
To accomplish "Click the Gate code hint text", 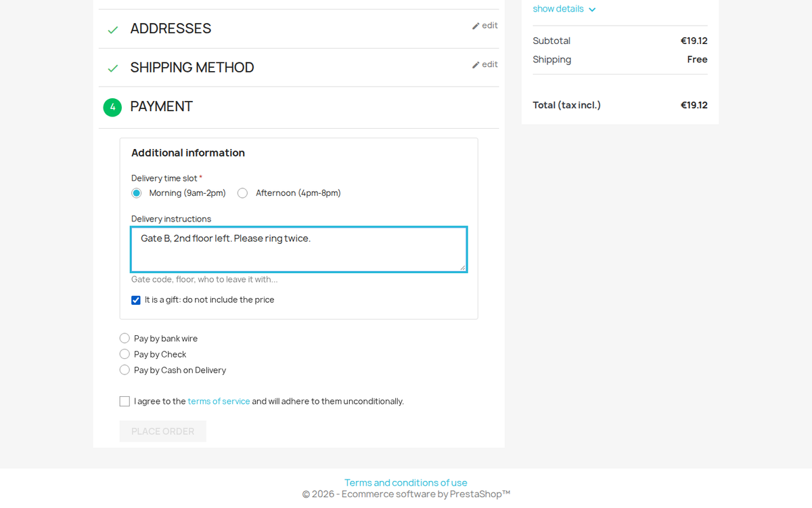I will pos(204,279).
